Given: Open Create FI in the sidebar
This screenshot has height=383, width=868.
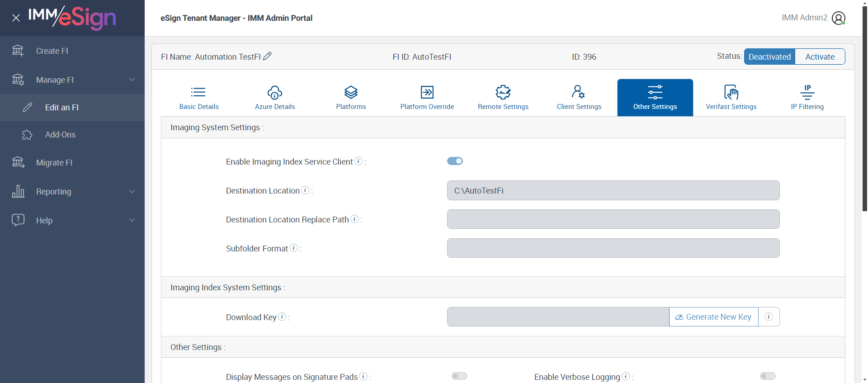Looking at the screenshot, I should click(72, 51).
